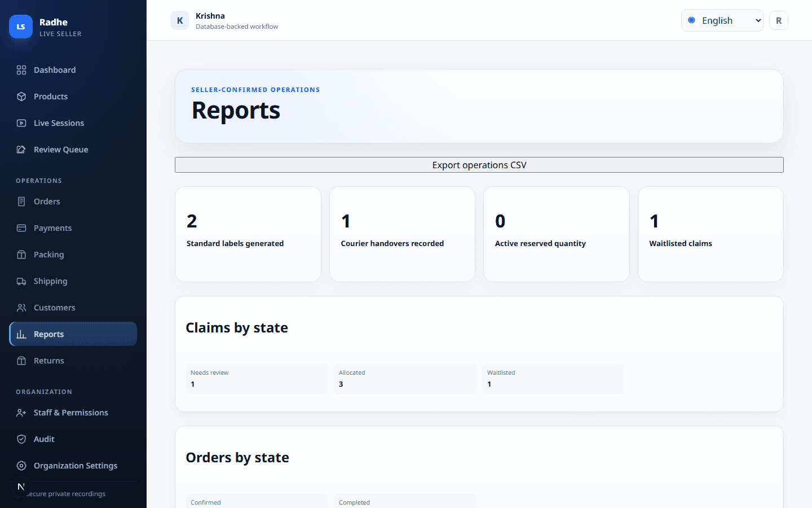Click the Products box icon
This screenshot has width=812, height=508.
click(x=21, y=97)
